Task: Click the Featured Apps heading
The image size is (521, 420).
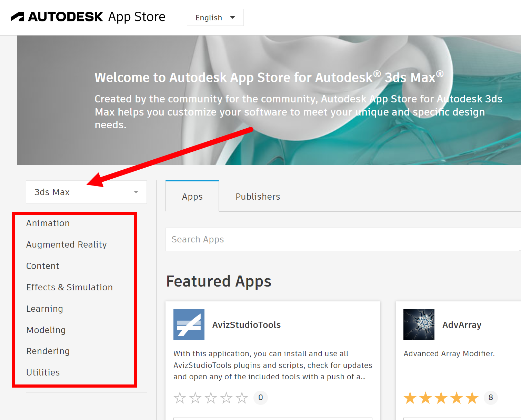Action: [x=219, y=281]
